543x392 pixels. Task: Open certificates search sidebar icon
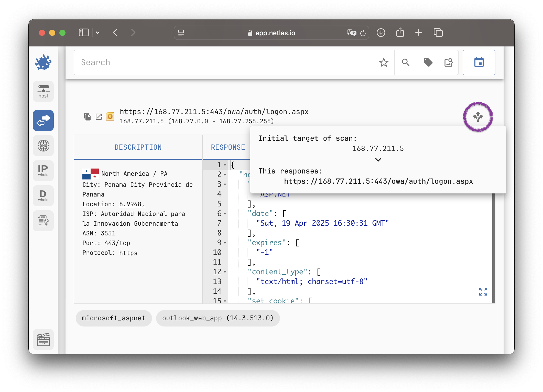point(43,221)
